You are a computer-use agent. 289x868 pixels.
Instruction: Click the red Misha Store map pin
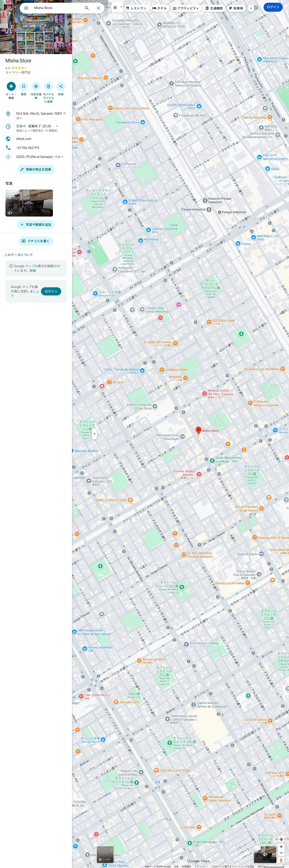(199, 430)
